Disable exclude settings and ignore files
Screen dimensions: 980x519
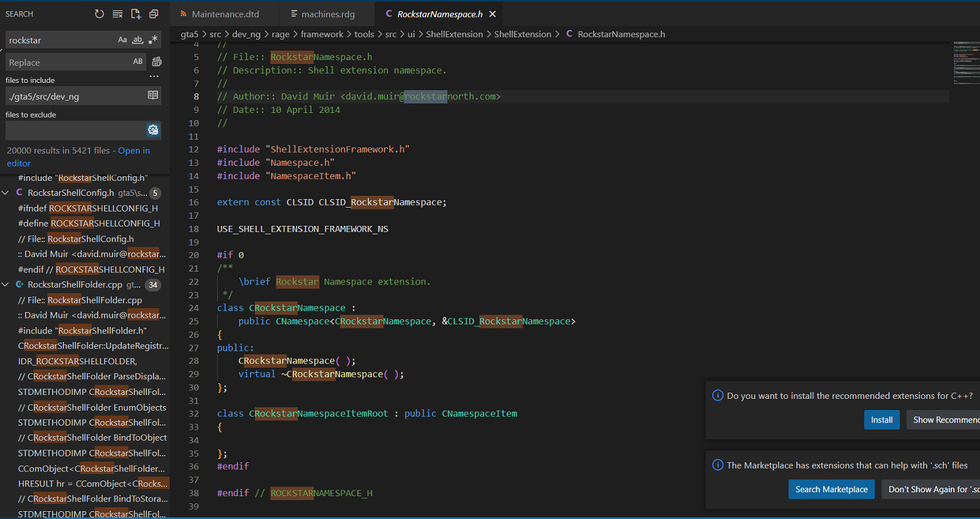[153, 130]
